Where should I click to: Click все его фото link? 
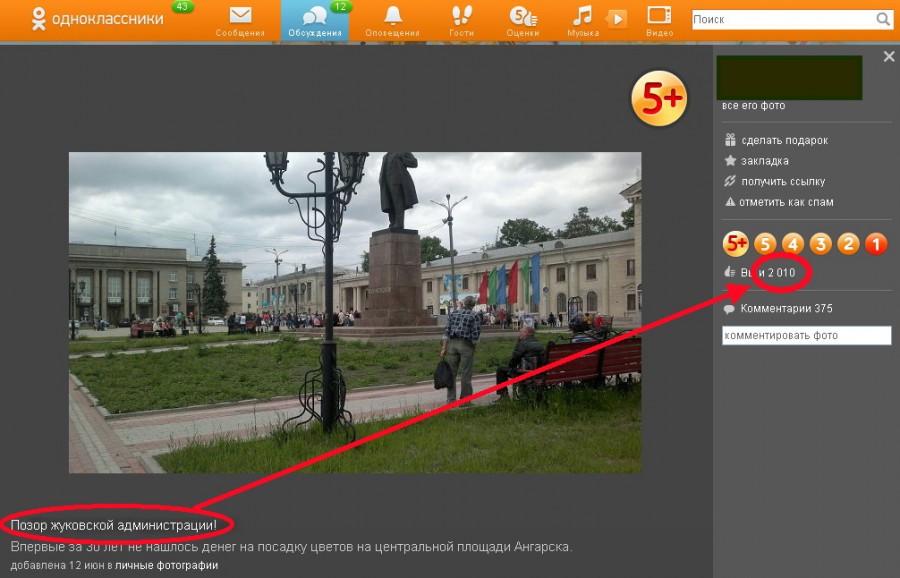pos(753,106)
